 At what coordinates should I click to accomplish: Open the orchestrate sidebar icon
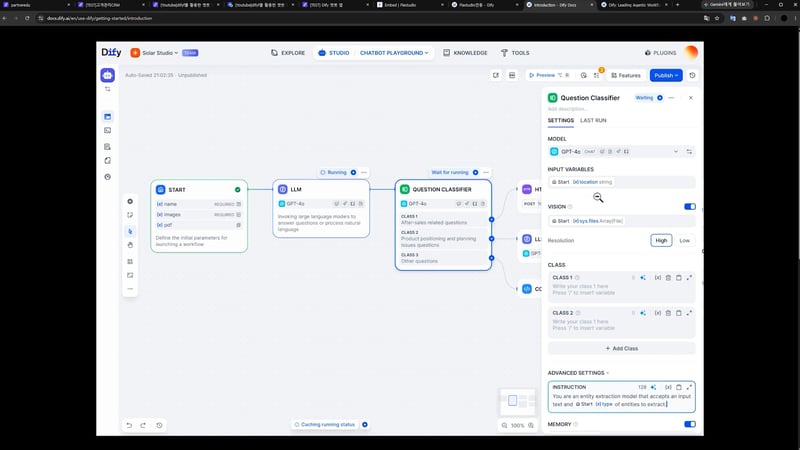pos(108,117)
